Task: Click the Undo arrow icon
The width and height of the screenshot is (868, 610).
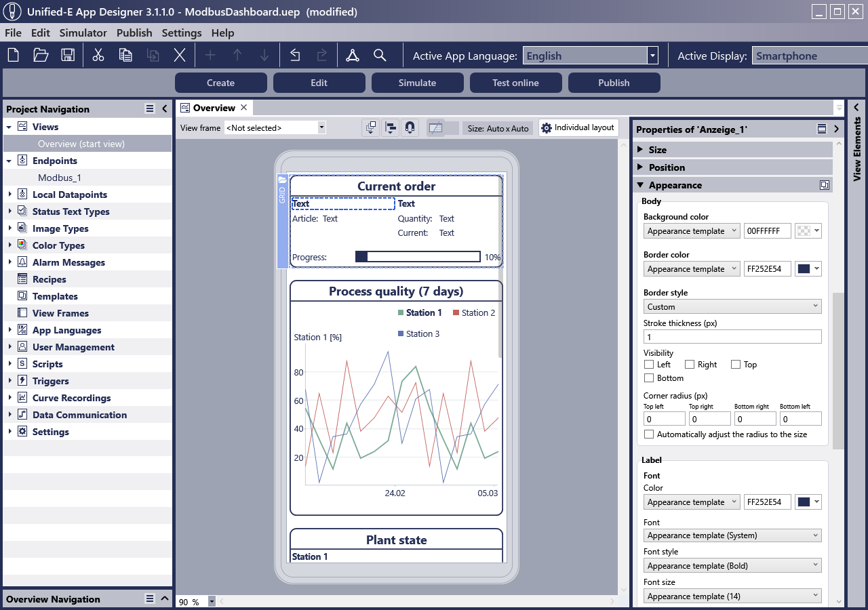Action: pos(295,56)
